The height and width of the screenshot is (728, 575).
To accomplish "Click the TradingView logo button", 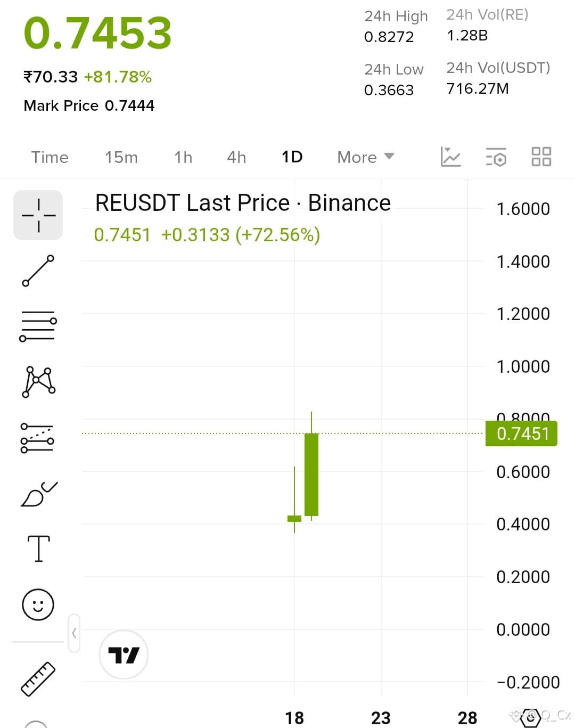I will (124, 655).
